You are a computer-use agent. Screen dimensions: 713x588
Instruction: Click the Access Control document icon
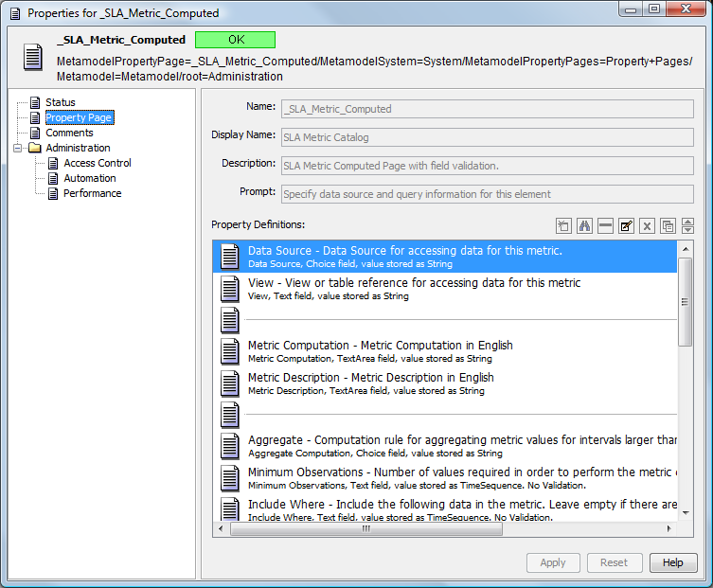pyautogui.click(x=53, y=163)
